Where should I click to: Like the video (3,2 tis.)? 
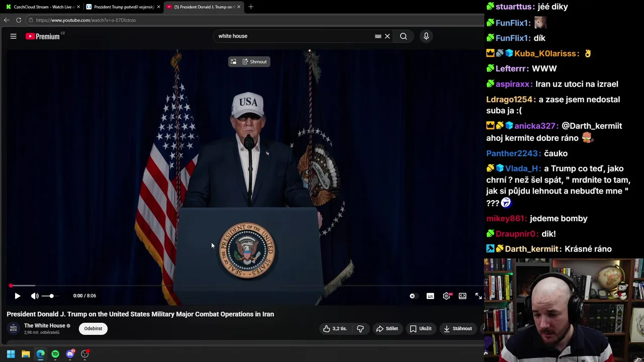(335, 329)
